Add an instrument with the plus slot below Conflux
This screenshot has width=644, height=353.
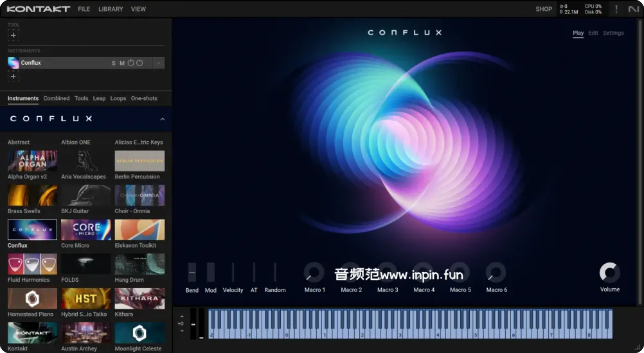tap(13, 76)
